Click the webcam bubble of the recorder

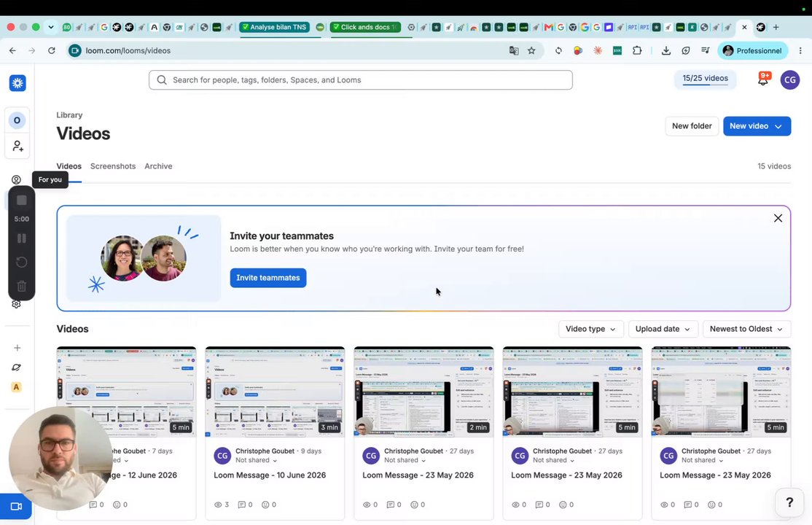60,459
